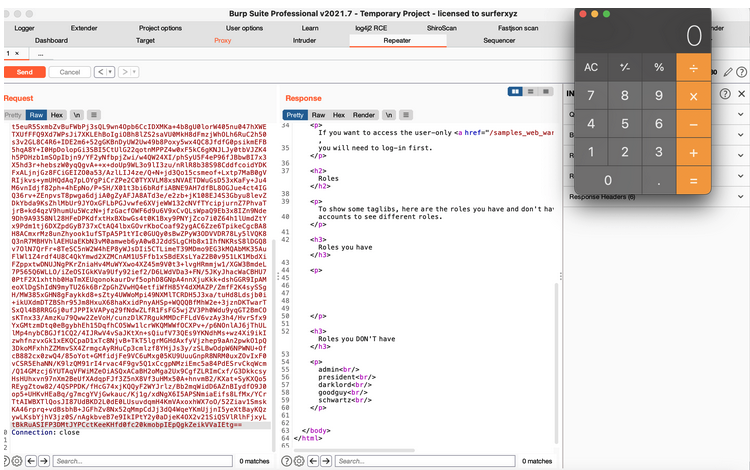Expand the second Inspector section chevron
Image resolution: width=750 pixels, height=470 pixels.
740,135
